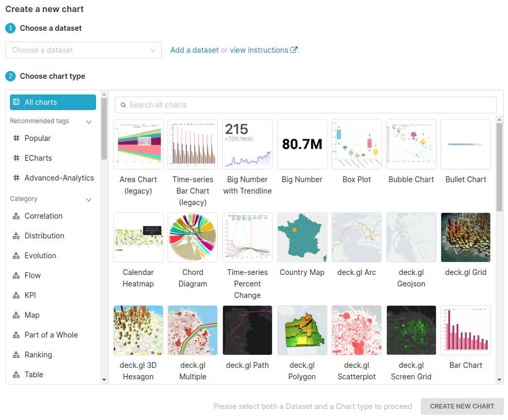Open the Correlation category
The image size is (508, 420).
pos(43,216)
